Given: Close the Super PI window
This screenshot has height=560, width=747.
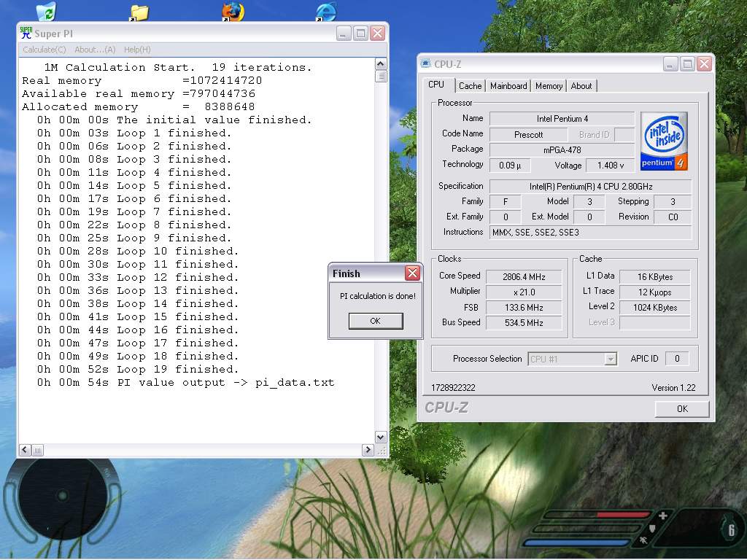Looking at the screenshot, I should click(x=378, y=33).
